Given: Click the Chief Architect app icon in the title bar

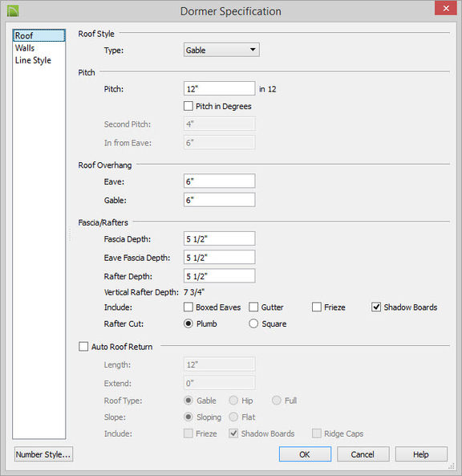Looking at the screenshot, I should tap(13, 11).
